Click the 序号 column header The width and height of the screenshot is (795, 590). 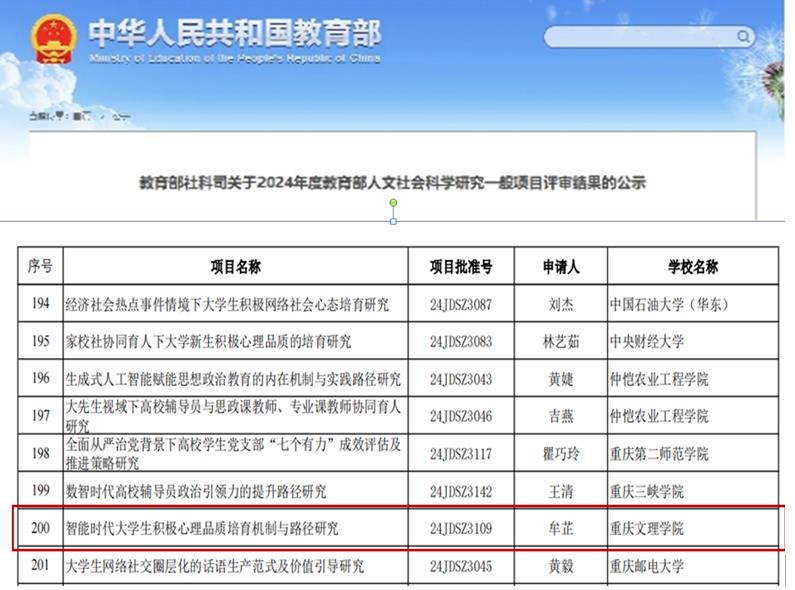pyautogui.click(x=40, y=266)
